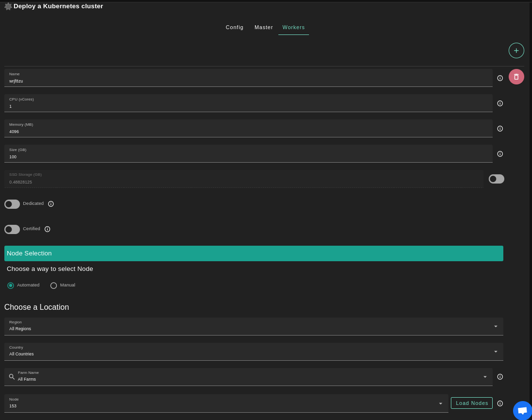Image resolution: width=532 pixels, height=420 pixels.
Task: Click info icon next to Dedicated toggle
Action: tap(51, 204)
